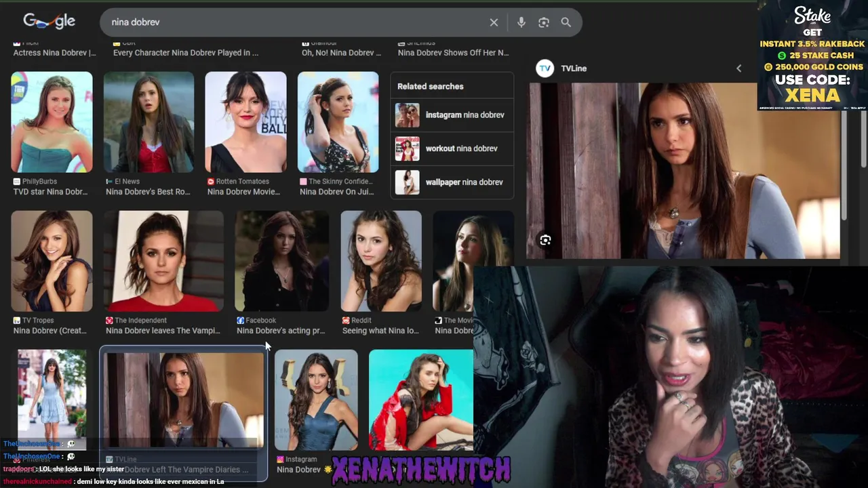Screen dimensions: 868x488
Task: Open the Rotten Tomatoes image result
Action: click(x=245, y=122)
